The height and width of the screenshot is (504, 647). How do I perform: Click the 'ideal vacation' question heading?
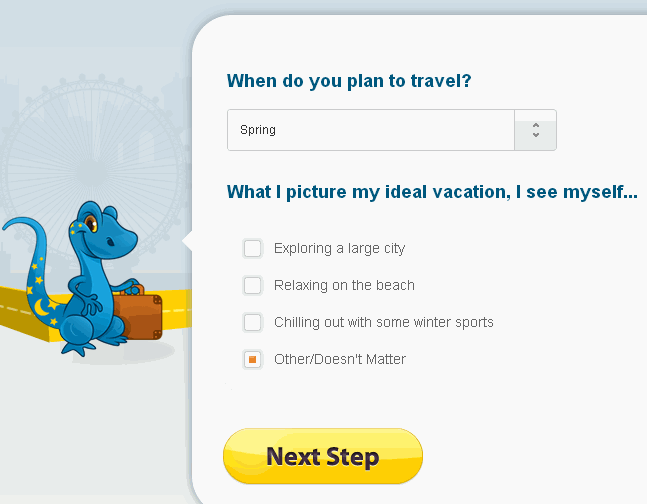[432, 192]
